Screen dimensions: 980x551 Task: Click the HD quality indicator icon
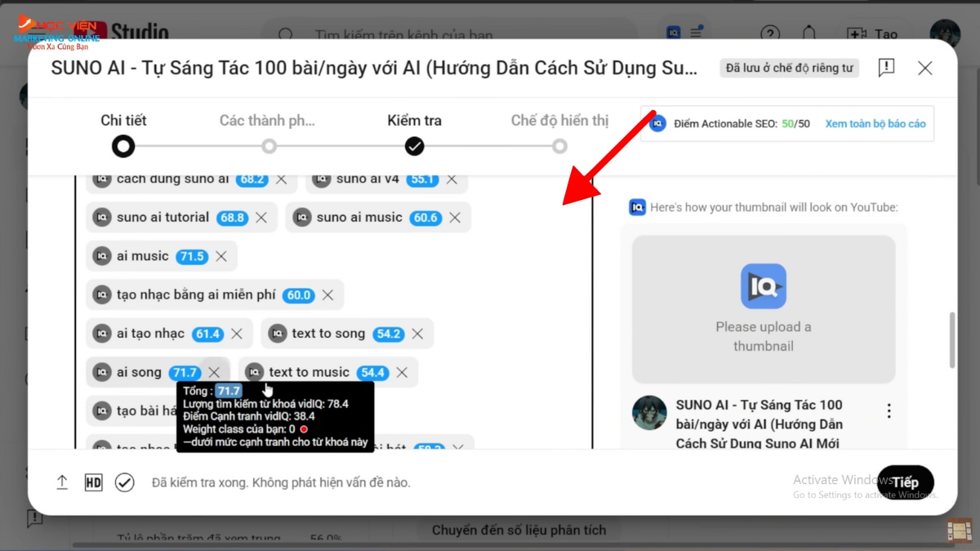tap(93, 482)
